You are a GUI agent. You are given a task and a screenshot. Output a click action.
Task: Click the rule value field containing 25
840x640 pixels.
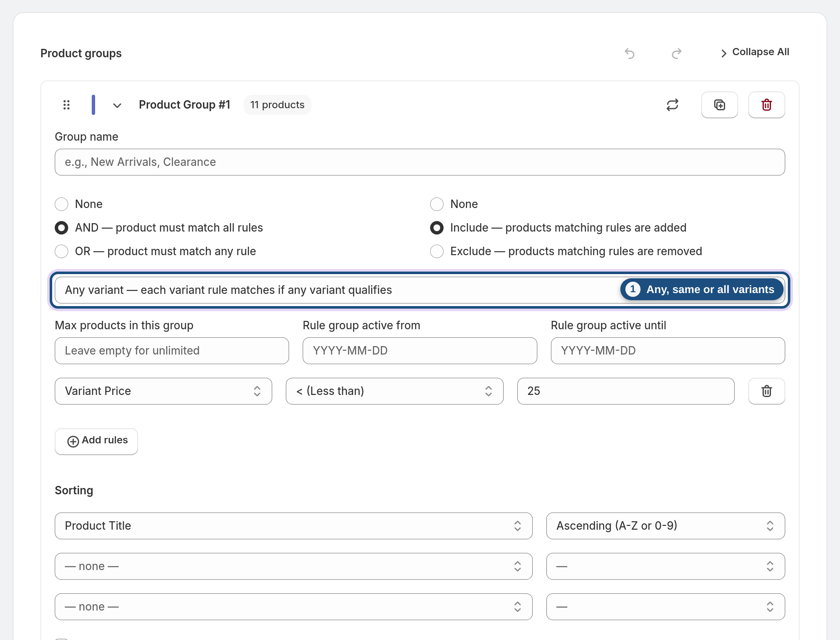(x=626, y=391)
